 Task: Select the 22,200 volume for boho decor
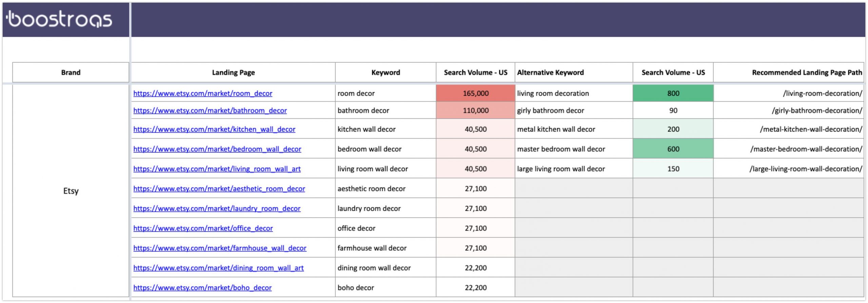475,288
